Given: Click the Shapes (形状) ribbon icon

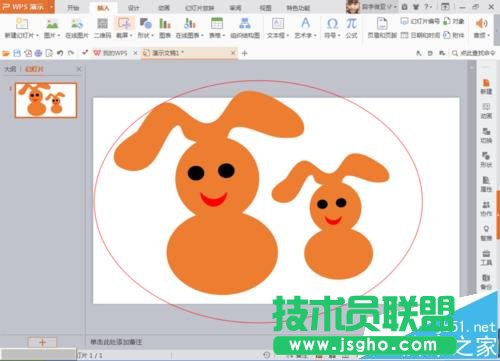Looking at the screenshot, I should pyautogui.click(x=146, y=24).
